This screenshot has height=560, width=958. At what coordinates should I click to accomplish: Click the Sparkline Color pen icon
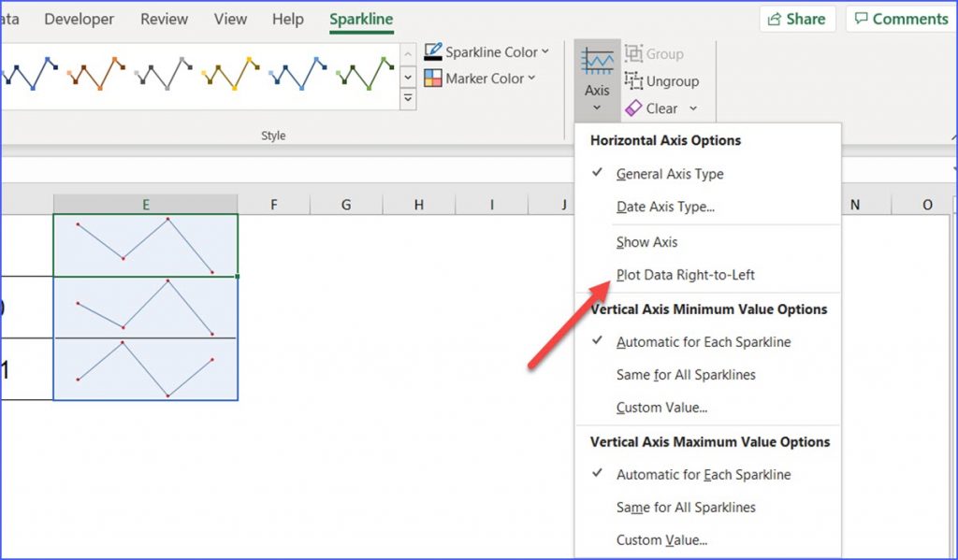[x=433, y=51]
